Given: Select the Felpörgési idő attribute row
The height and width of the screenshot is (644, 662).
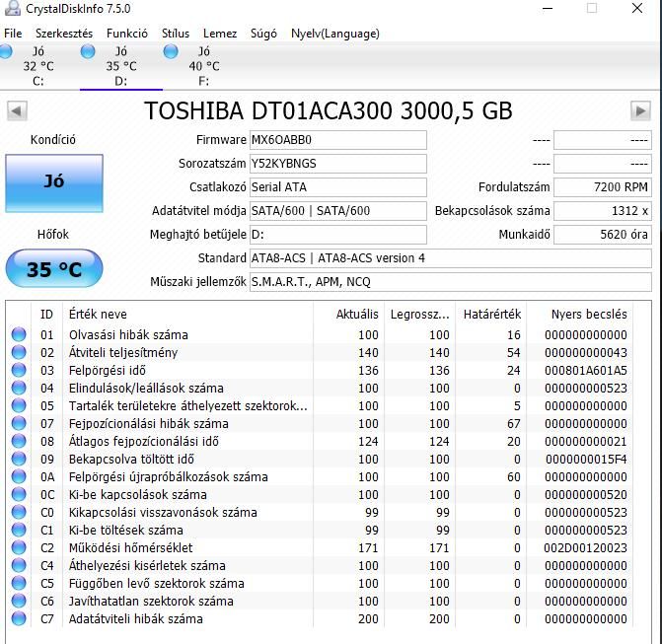Looking at the screenshot, I should coord(320,370).
